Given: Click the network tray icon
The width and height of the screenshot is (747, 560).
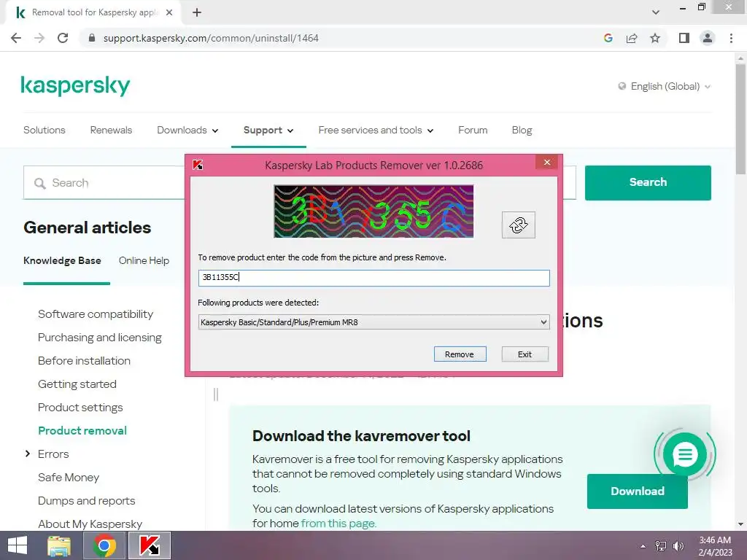Looking at the screenshot, I should pyautogui.click(x=661, y=546).
